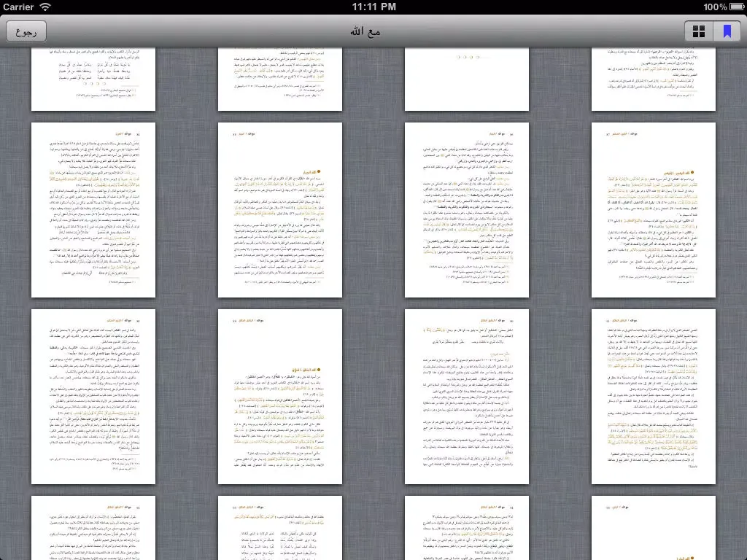Switch to grid thumbnails view icon

pos(698,32)
